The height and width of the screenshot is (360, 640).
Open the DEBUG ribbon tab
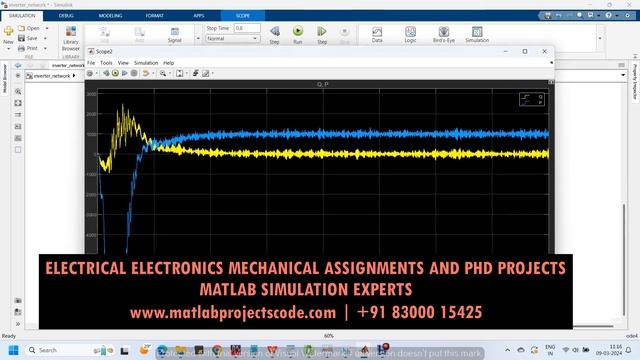click(66, 16)
